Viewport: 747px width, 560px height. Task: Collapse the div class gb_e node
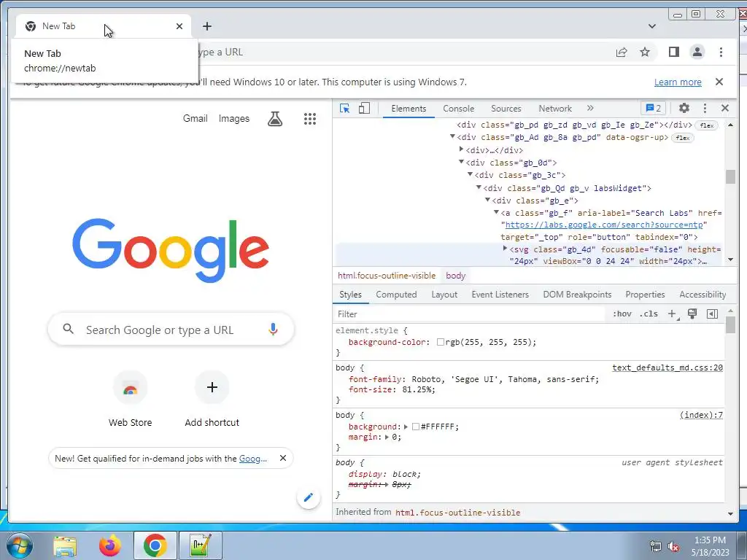pyautogui.click(x=487, y=200)
